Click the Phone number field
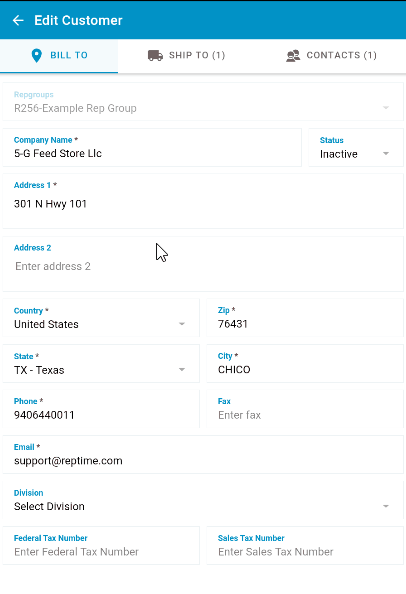The image size is (406, 594). click(101, 409)
